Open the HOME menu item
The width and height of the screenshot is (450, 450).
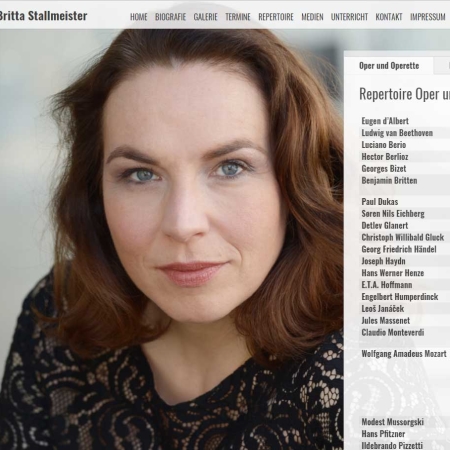[139, 17]
